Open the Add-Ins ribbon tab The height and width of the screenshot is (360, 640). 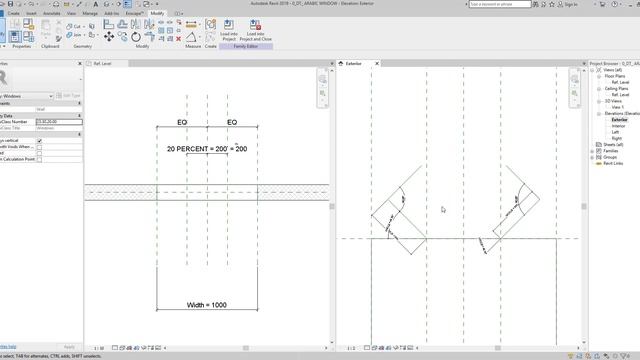click(112, 13)
